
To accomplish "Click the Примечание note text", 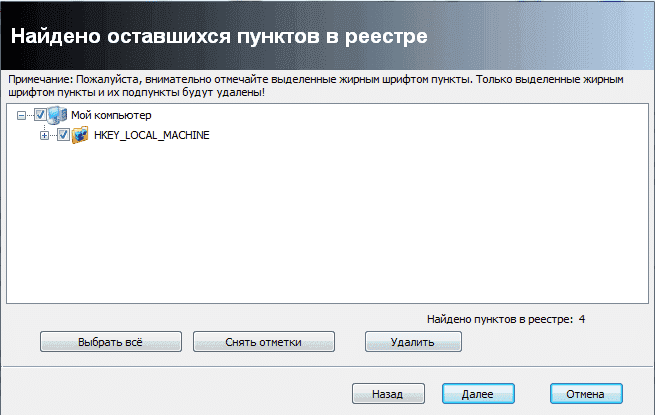I will [x=316, y=86].
